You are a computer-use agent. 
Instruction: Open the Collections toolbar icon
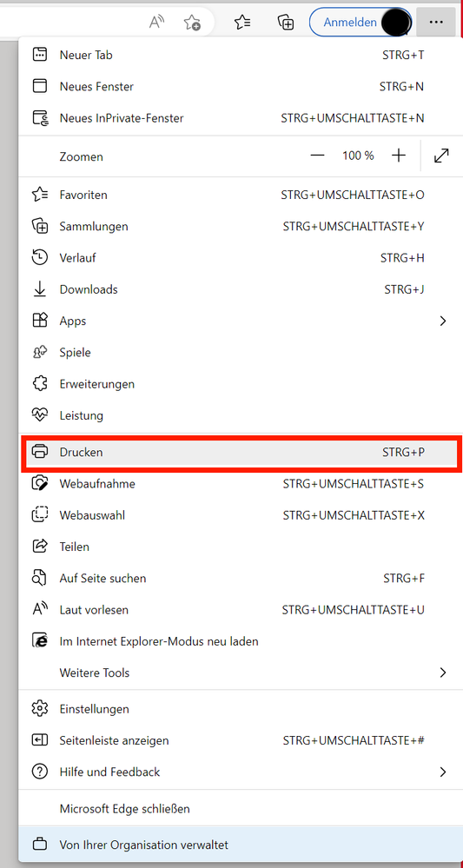coord(286,22)
